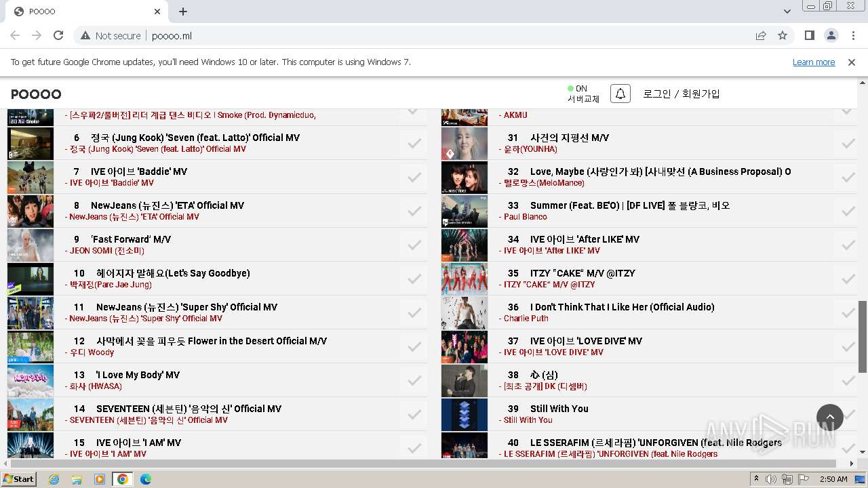Toggle checkmark for 'Fast Forward' M/V

coord(414,245)
